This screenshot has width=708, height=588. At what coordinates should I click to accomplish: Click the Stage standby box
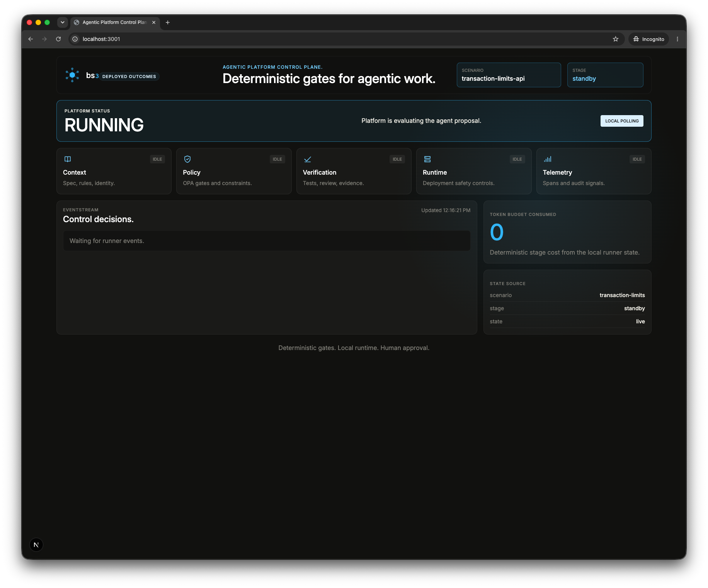[x=605, y=75]
